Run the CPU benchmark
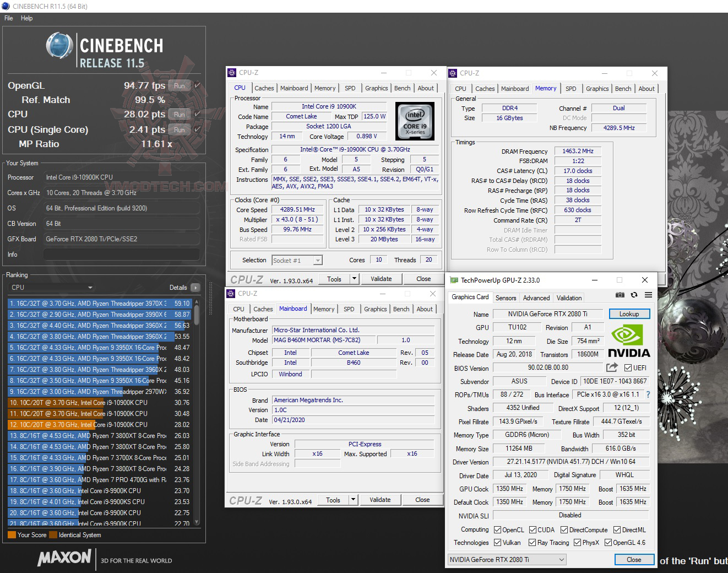 coord(180,114)
